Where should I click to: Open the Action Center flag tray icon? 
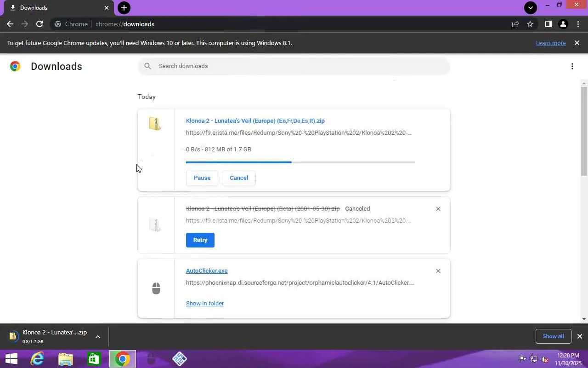pyautogui.click(x=523, y=359)
